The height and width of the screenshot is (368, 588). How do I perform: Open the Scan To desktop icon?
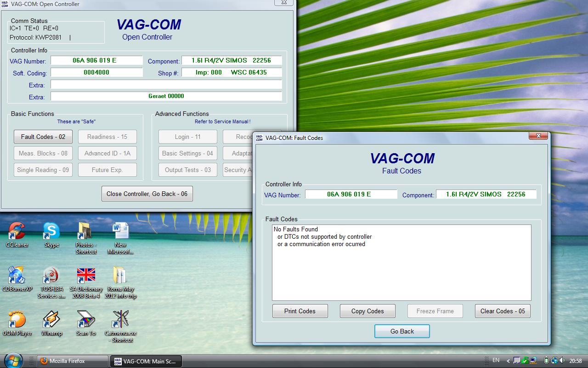click(x=86, y=320)
